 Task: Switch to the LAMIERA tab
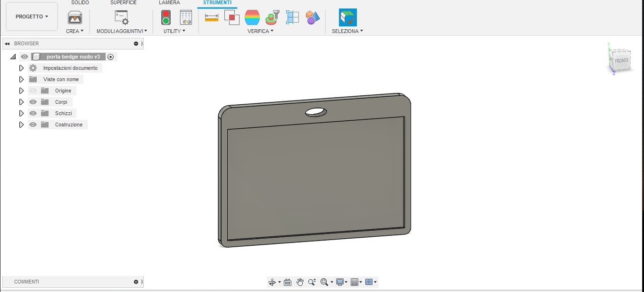coord(169,3)
